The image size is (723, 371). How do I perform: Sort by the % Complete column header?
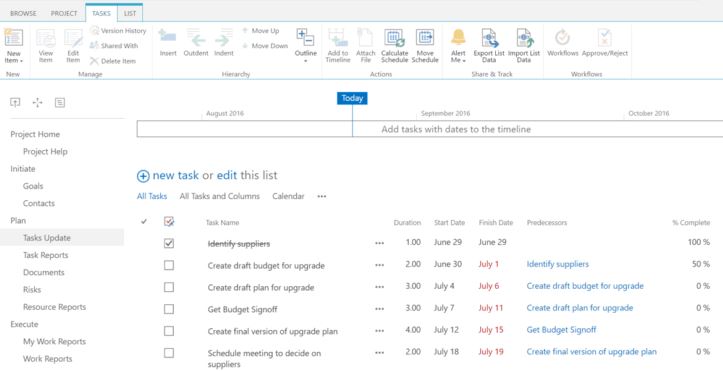(x=691, y=223)
